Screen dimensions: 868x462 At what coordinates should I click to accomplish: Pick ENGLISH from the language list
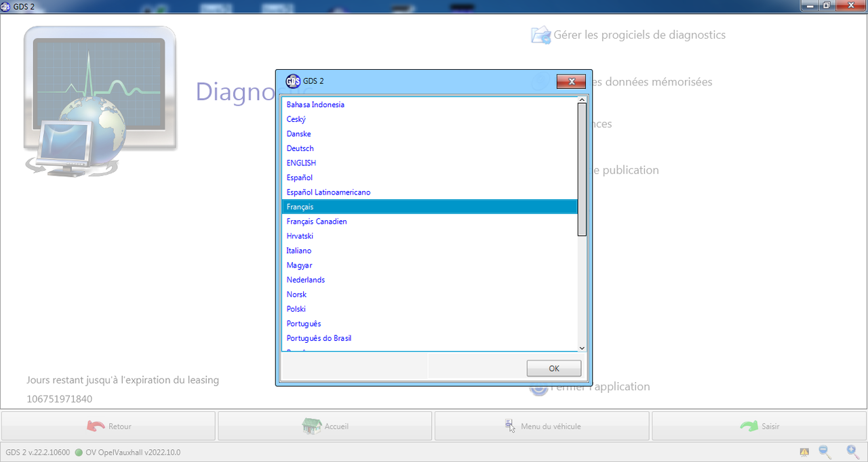coord(429,163)
